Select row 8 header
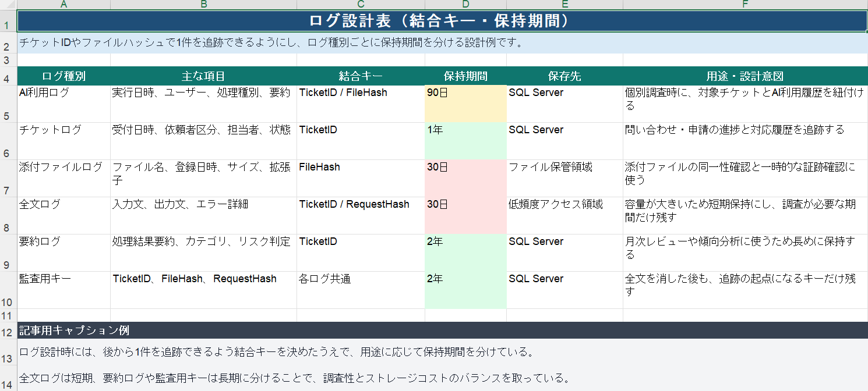Screen dimensions: 868x391 coord(8,216)
